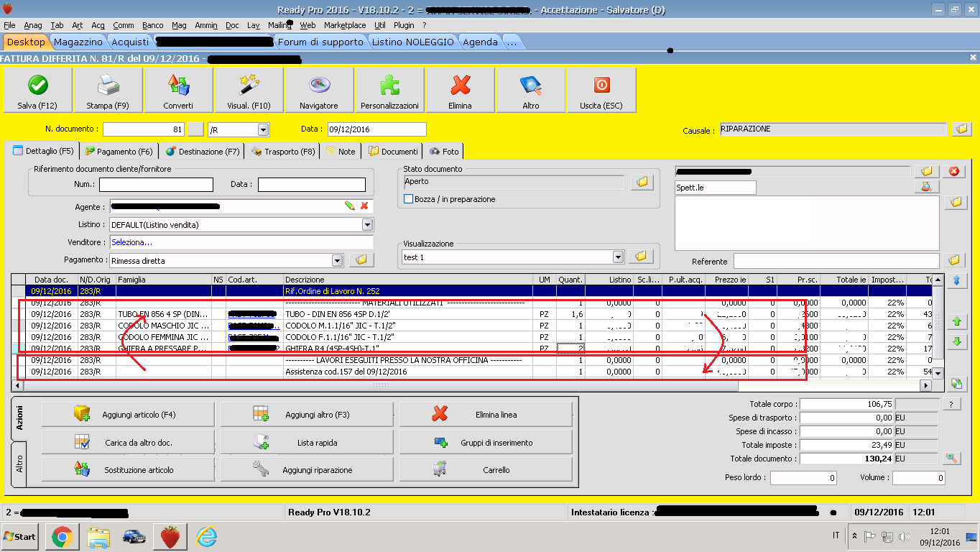Open the Anag menu
Screen dimensions: 980x552
[x=33, y=25]
